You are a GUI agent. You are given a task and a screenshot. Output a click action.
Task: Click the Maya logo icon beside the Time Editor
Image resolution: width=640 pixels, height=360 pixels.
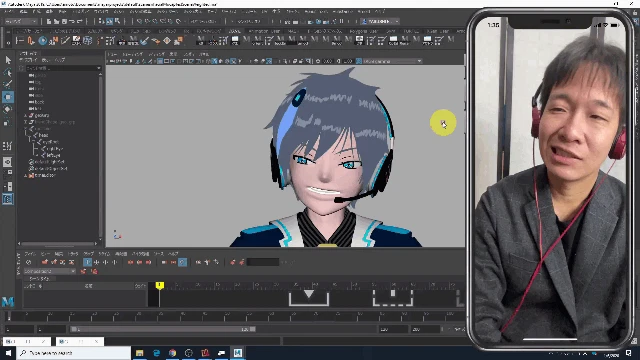pyautogui.click(x=8, y=302)
